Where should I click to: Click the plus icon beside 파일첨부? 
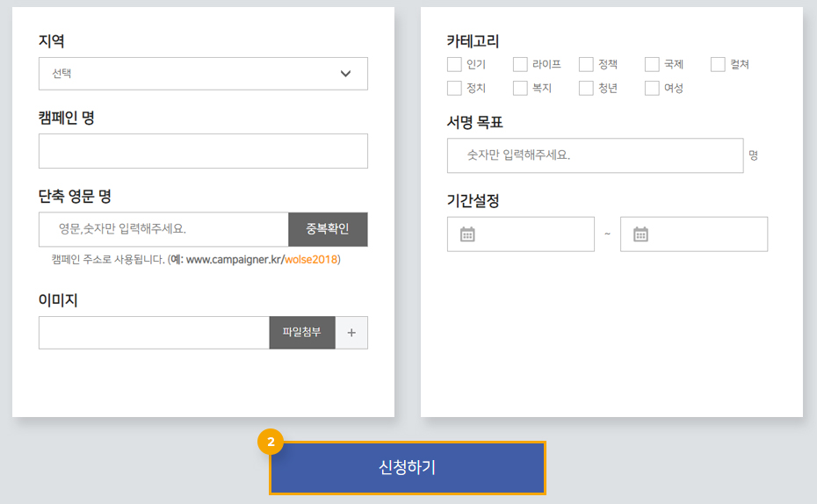pos(351,333)
